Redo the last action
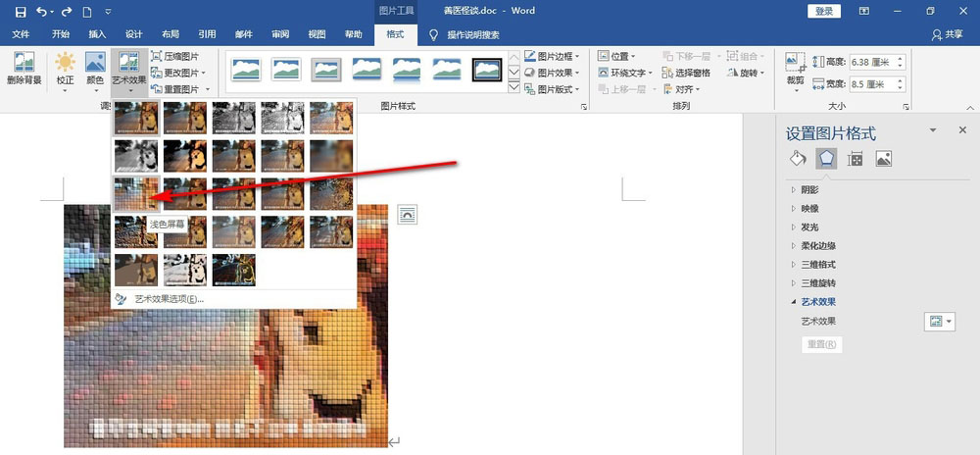Viewport: 980px width, 455px height. 67,11
